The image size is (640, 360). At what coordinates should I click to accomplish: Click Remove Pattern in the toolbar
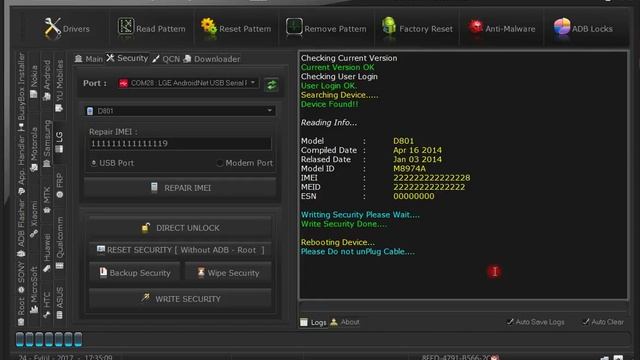tap(326, 28)
